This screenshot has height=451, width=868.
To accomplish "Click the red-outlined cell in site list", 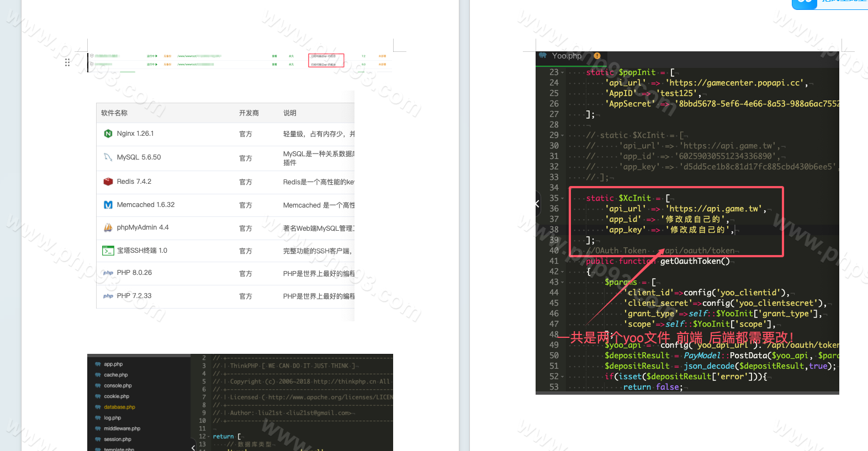I will pyautogui.click(x=326, y=60).
